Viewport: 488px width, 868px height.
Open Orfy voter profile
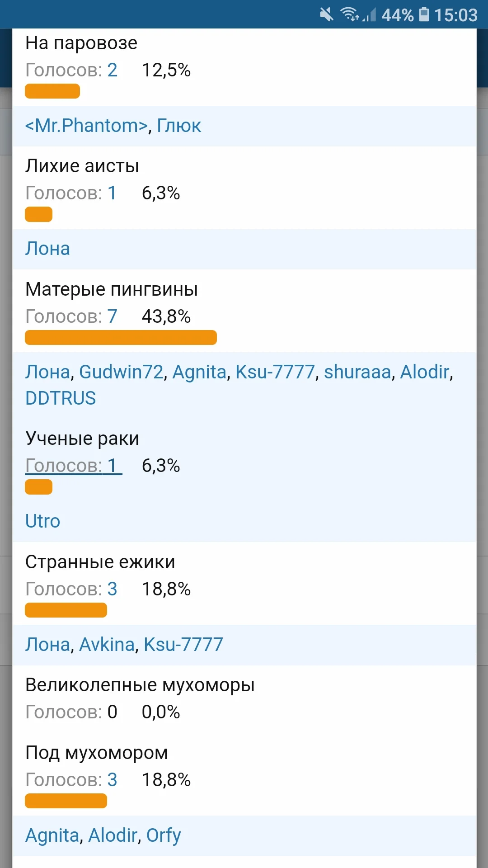point(164,835)
